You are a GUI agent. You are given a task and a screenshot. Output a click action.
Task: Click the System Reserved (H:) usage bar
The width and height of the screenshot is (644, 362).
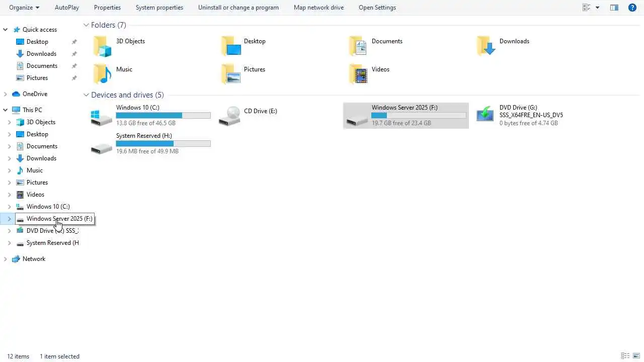(x=163, y=144)
